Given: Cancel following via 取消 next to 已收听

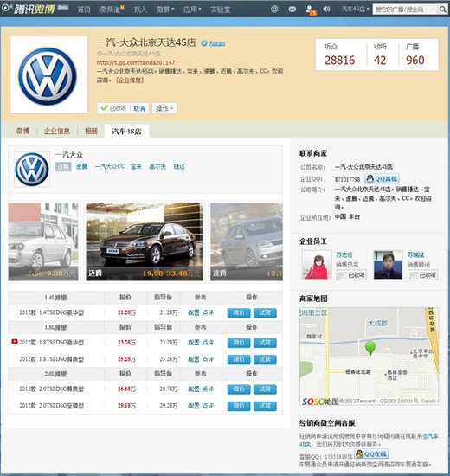Looking at the screenshot, I should (138, 108).
